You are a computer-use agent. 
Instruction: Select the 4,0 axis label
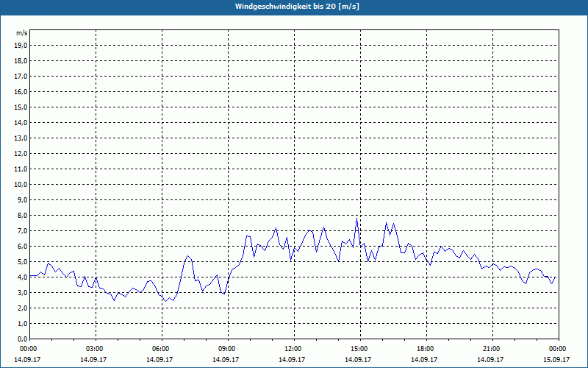(22, 277)
